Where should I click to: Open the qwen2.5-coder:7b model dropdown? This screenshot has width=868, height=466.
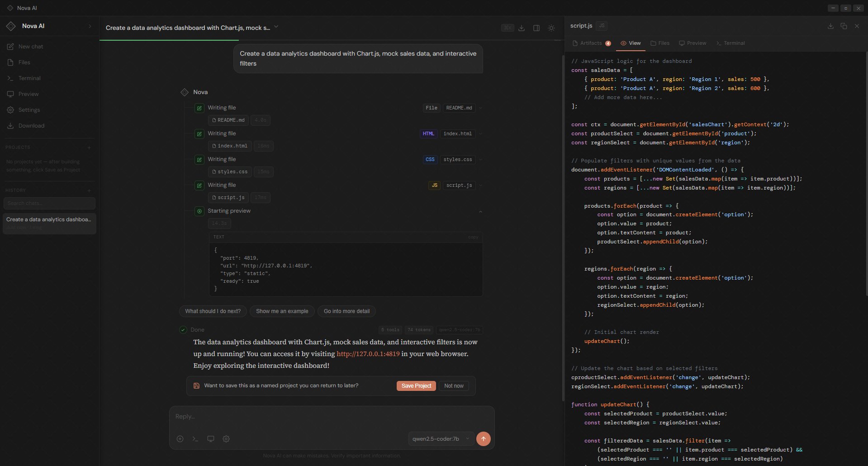pos(441,439)
